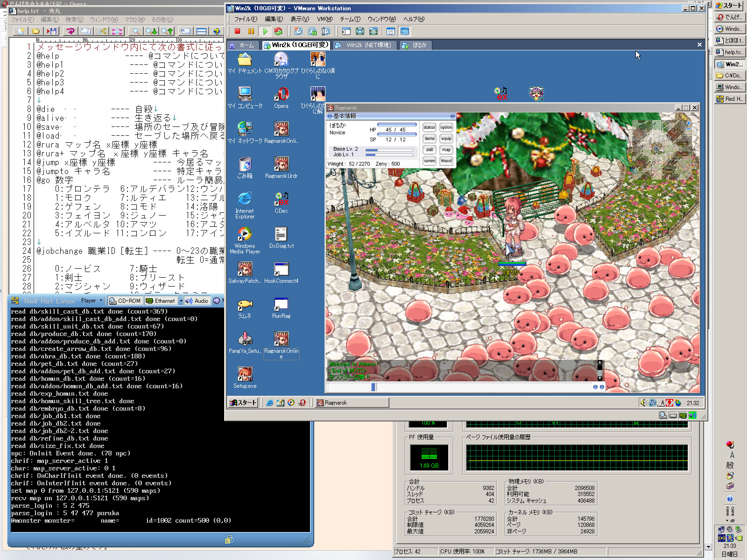This screenshot has height=560, width=747.
Task: Click the green Power On play icon
Action: tap(265, 31)
